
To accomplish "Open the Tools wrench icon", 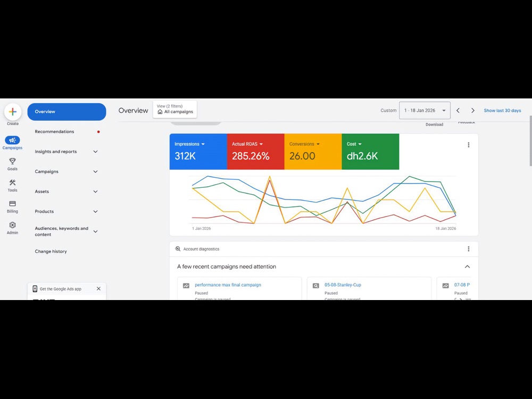I will (12, 182).
